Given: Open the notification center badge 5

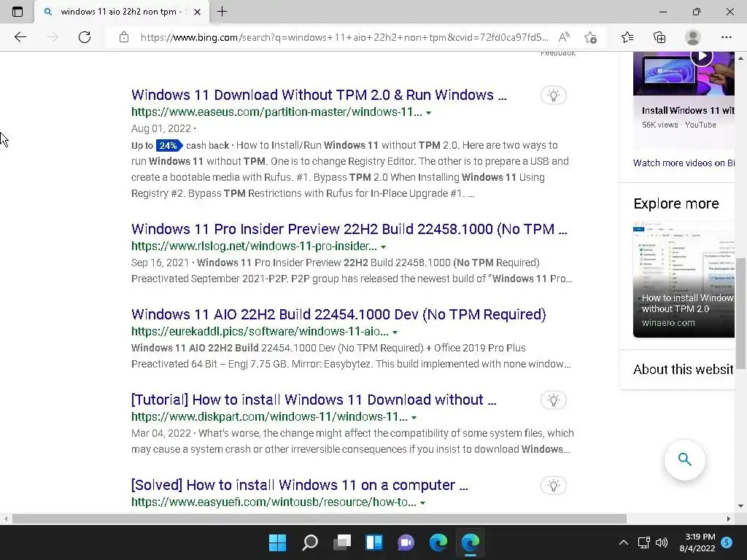Looking at the screenshot, I should 727,542.
